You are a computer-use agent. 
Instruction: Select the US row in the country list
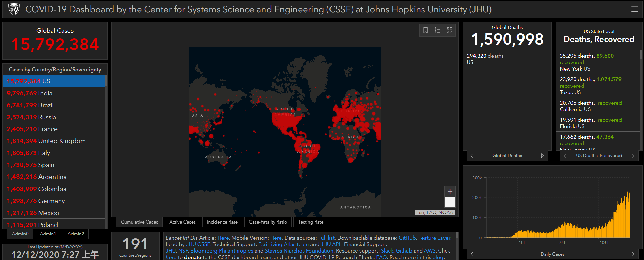(54, 81)
